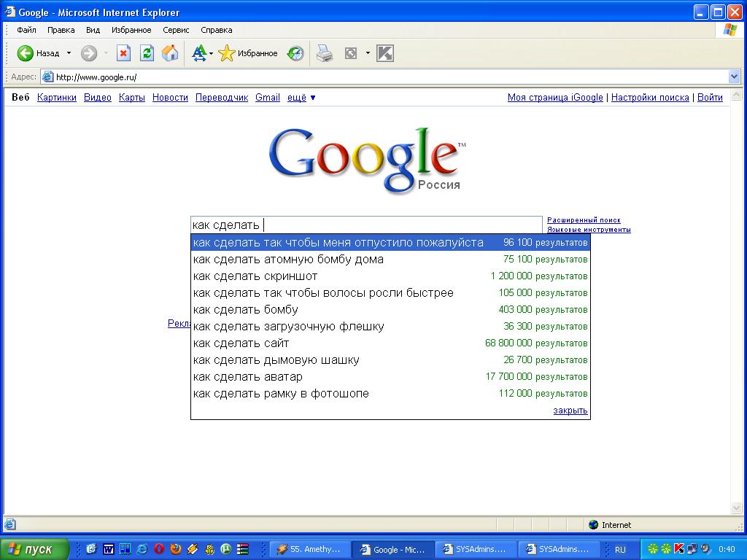Click the Stop loading toolbar icon
The width and height of the screenshot is (747, 560).
(123, 53)
